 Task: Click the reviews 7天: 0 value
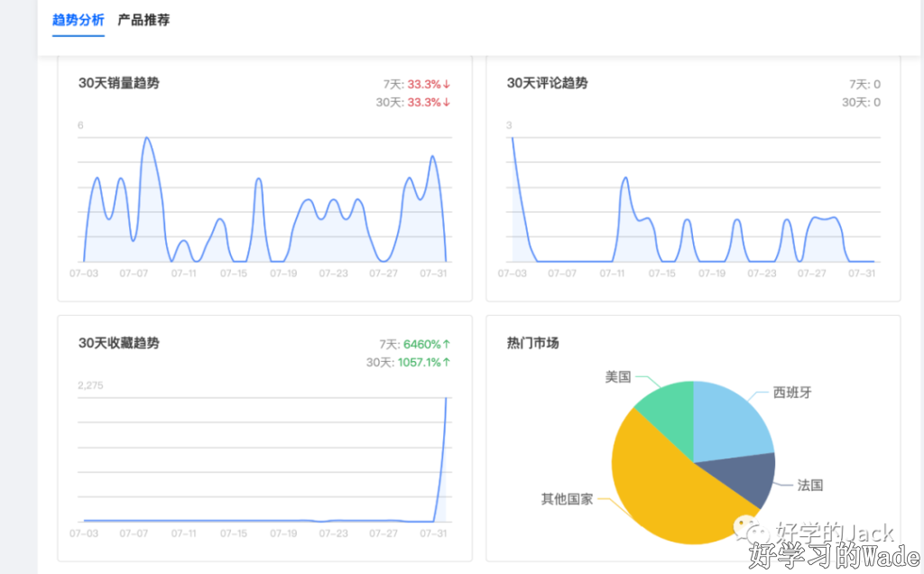pos(865,84)
